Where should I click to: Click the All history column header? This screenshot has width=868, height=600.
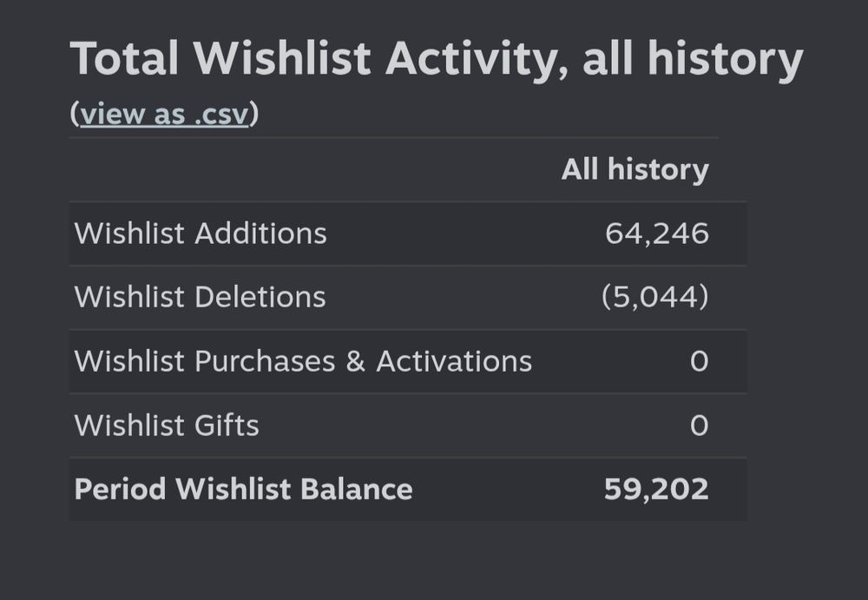[x=633, y=168]
